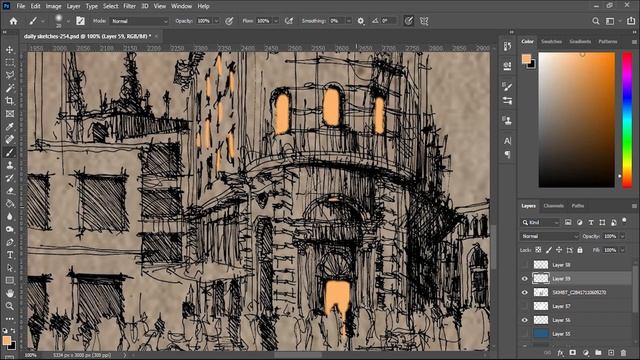Open the Flow slider dropdown
Viewport: 640px width, 360px height.
(276, 21)
